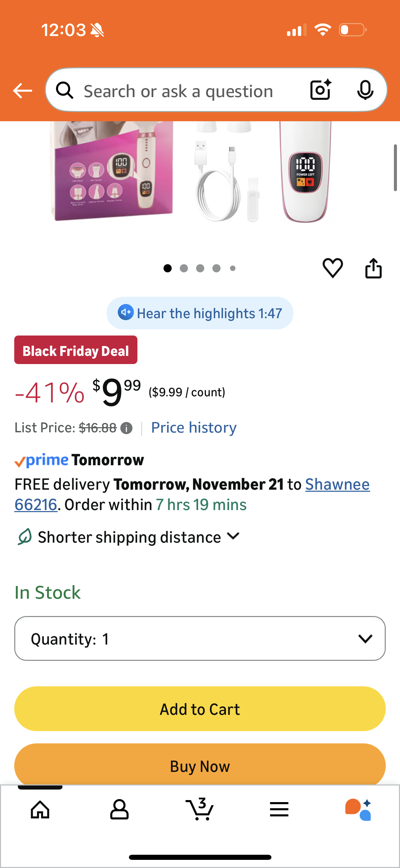Share this product using the share icon
The height and width of the screenshot is (868, 400).
click(x=373, y=268)
